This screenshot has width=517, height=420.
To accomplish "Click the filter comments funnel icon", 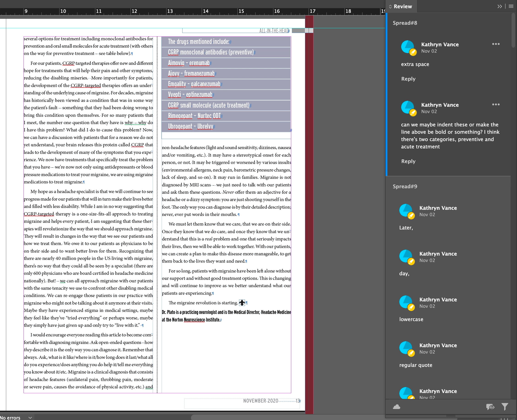I will coord(505,407).
